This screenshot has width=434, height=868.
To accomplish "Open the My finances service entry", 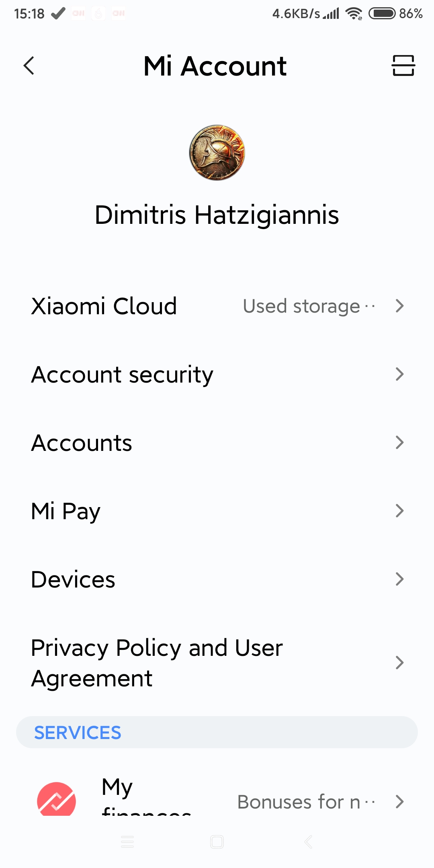I will click(x=146, y=796).
